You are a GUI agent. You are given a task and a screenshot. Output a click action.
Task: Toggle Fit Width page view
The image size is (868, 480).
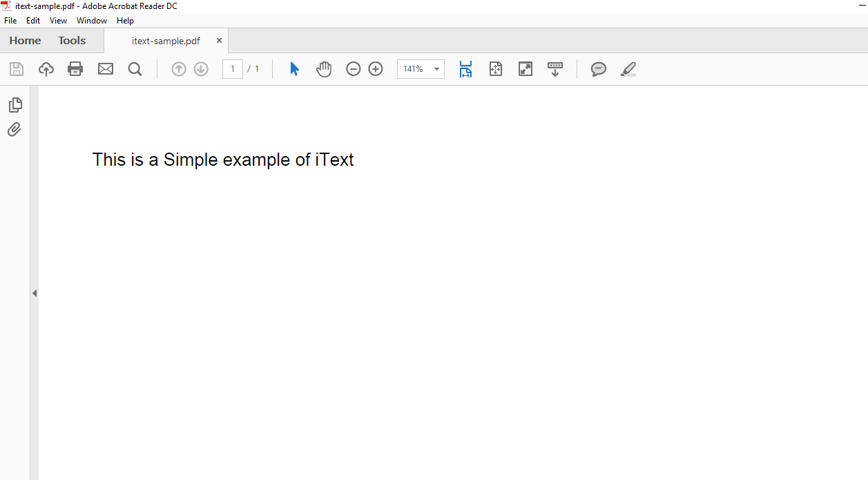pyautogui.click(x=465, y=69)
